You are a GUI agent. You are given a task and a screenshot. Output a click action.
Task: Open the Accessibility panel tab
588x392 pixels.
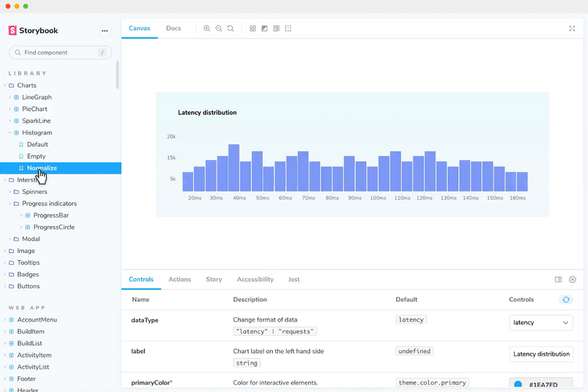click(x=255, y=280)
